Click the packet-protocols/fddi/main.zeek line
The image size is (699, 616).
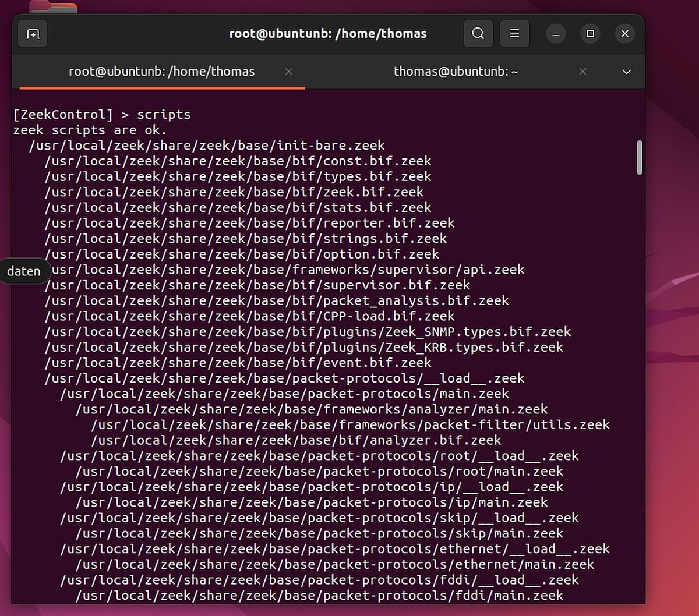point(319,596)
